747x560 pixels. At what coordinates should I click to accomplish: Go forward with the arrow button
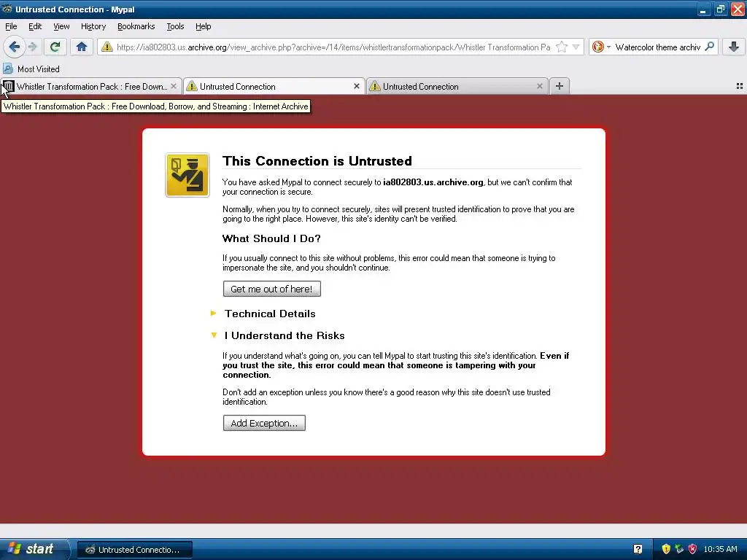tap(33, 47)
